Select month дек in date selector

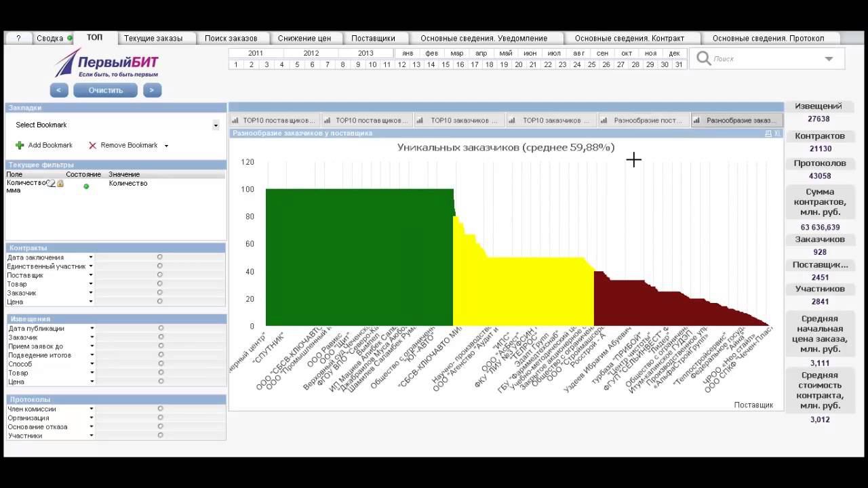(675, 53)
